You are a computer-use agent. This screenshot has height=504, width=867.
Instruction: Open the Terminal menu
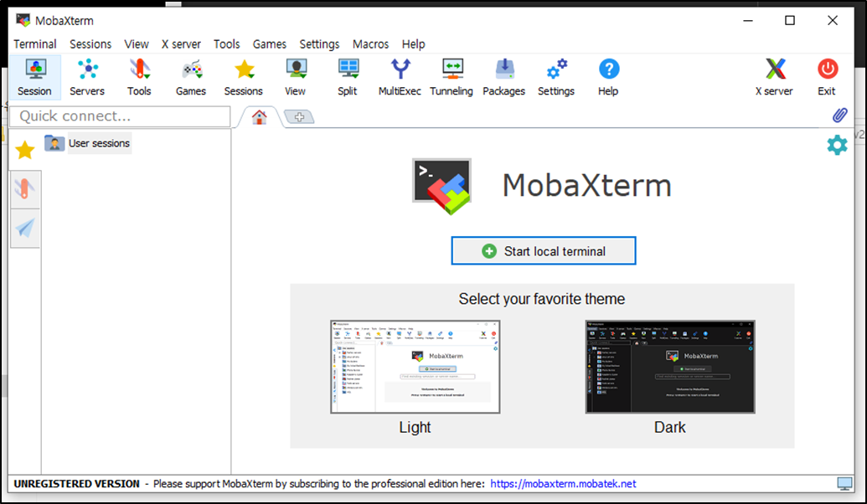point(35,44)
